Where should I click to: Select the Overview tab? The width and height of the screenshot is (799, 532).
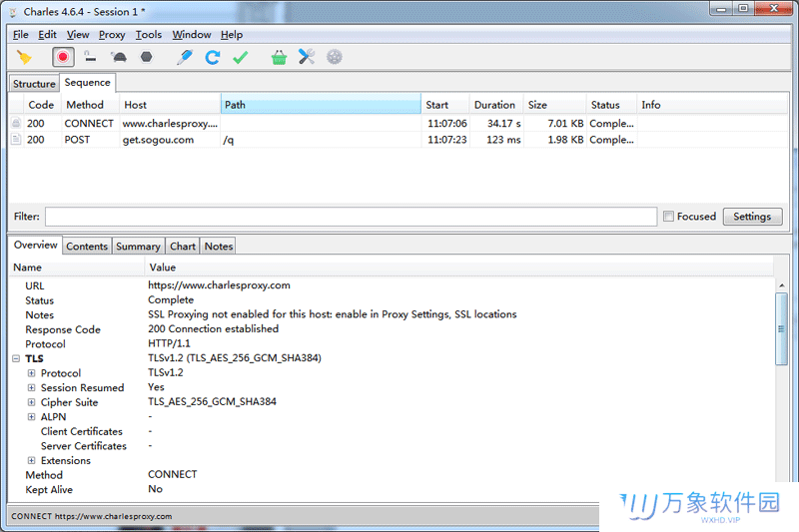35,245
